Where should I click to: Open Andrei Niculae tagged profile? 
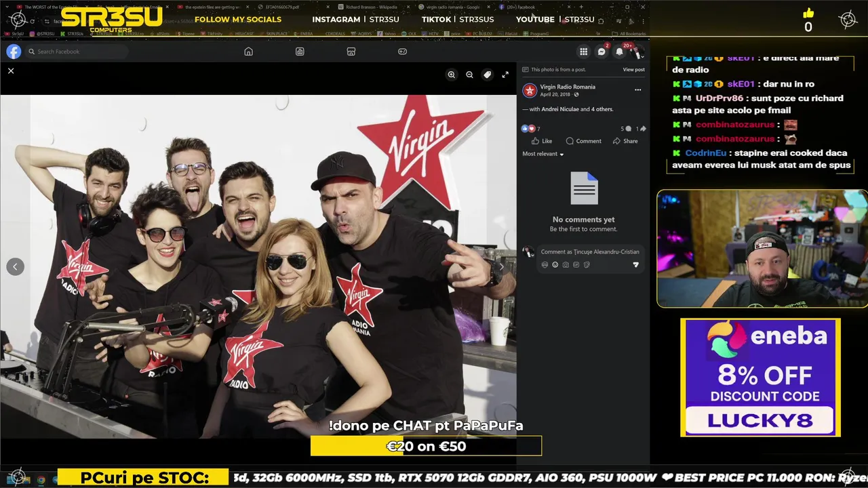(559, 109)
